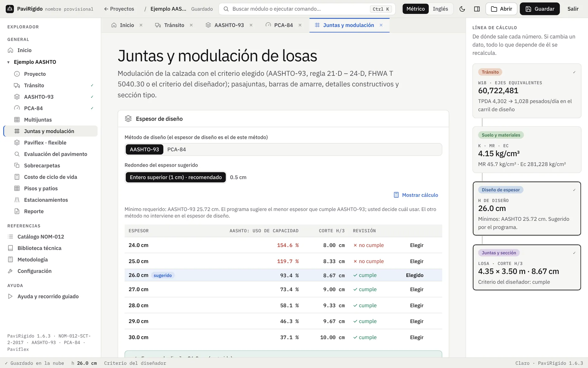Click Salir to exit
This screenshot has width=588, height=368.
coord(573,9)
